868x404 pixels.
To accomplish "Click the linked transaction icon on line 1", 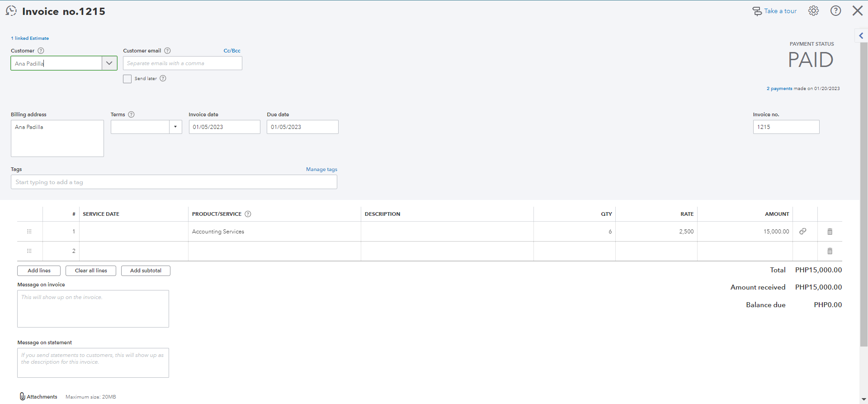I will [803, 231].
